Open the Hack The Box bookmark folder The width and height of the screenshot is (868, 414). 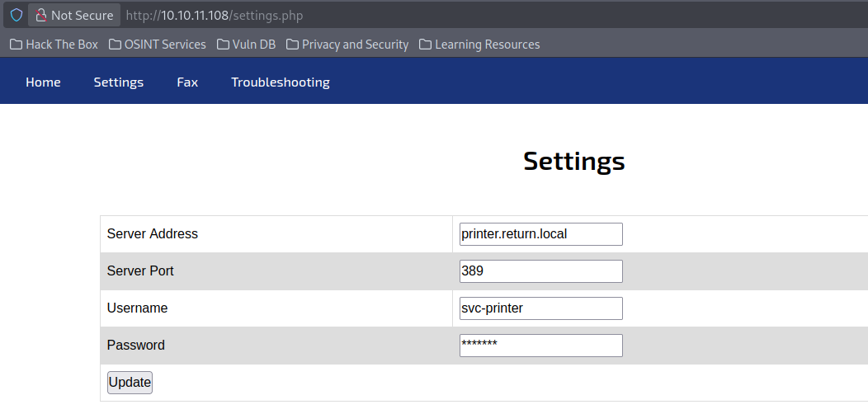54,45
